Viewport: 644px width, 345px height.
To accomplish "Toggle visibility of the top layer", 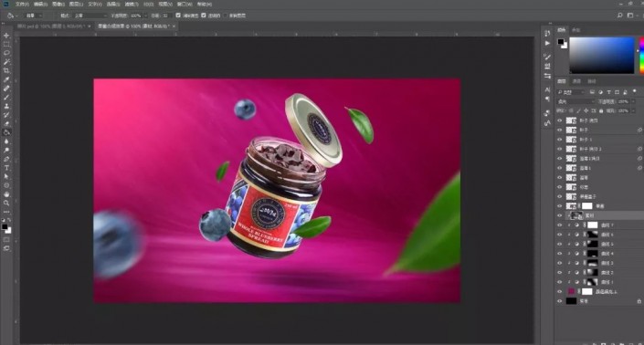I will [x=559, y=120].
